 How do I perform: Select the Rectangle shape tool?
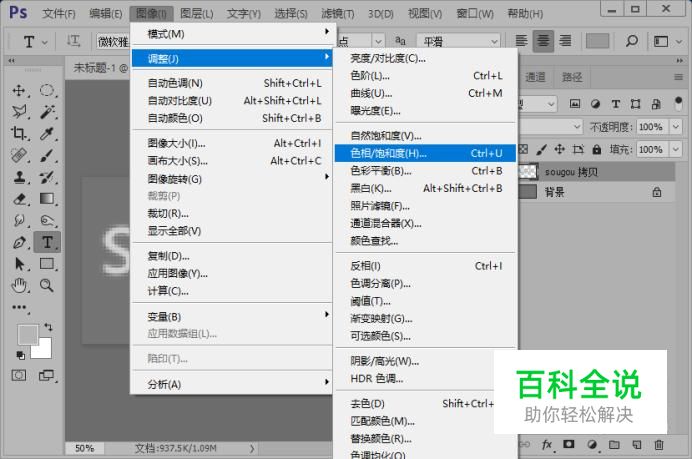(x=47, y=264)
